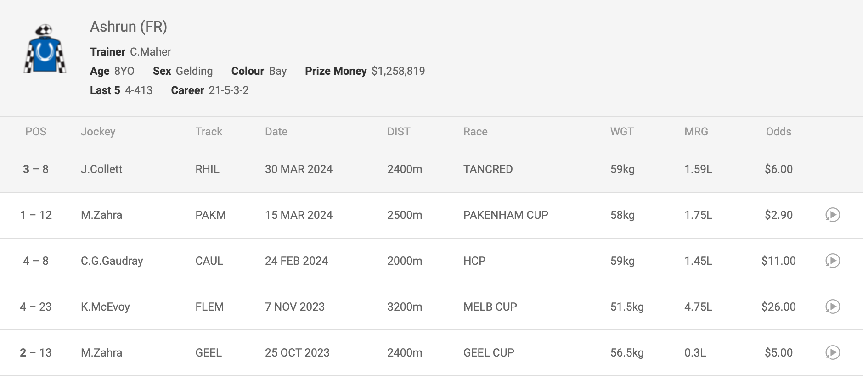
Task: Open the Ashrun (FR) horse name
Action: pyautogui.click(x=129, y=27)
